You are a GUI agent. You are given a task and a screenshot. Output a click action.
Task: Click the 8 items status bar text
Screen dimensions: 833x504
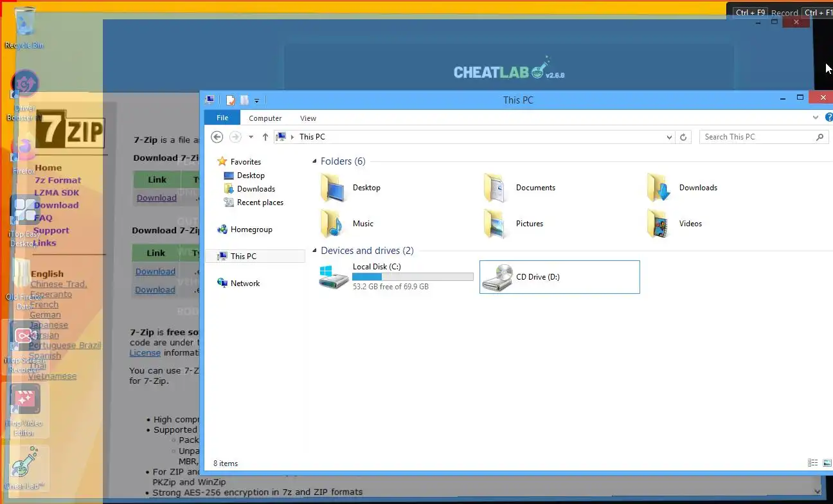[226, 464]
